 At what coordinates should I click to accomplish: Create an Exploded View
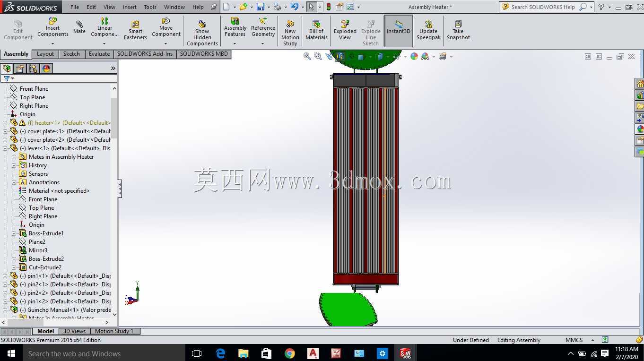point(345,31)
